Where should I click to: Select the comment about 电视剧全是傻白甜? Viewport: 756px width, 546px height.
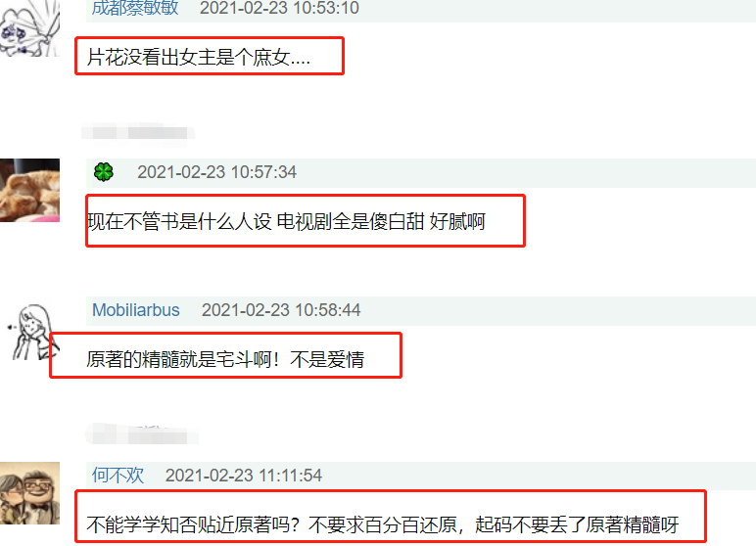286,222
